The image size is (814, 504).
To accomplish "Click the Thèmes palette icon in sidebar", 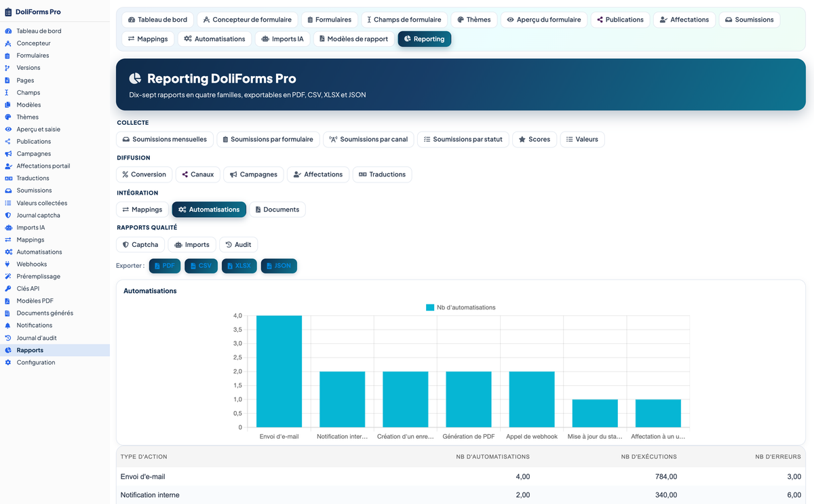I will point(8,117).
